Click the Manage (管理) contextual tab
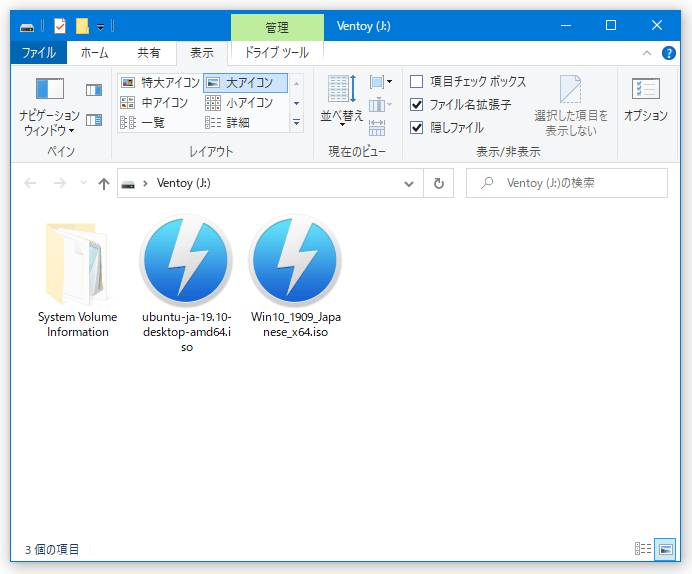Viewport: 692px width, 574px height. pyautogui.click(x=277, y=27)
